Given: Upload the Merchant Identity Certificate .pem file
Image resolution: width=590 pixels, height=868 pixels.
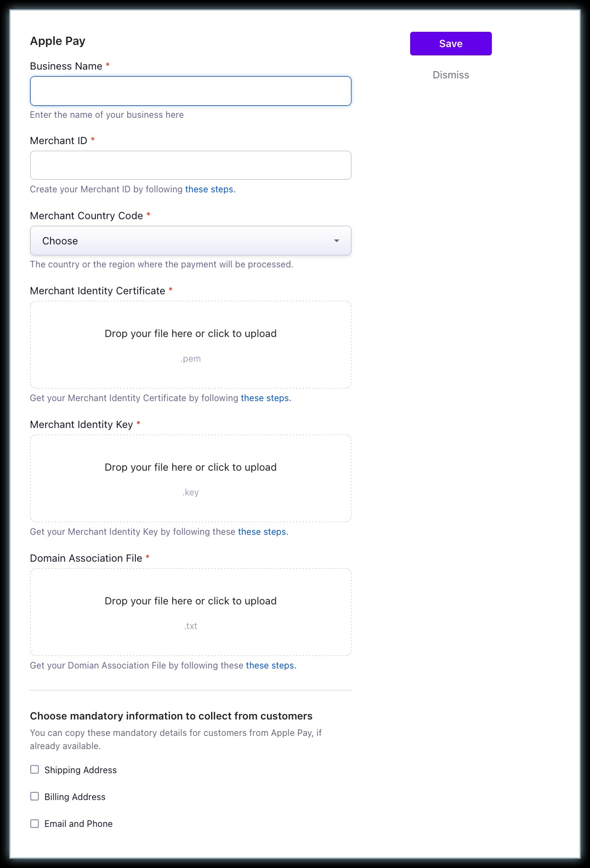Looking at the screenshot, I should [x=190, y=345].
